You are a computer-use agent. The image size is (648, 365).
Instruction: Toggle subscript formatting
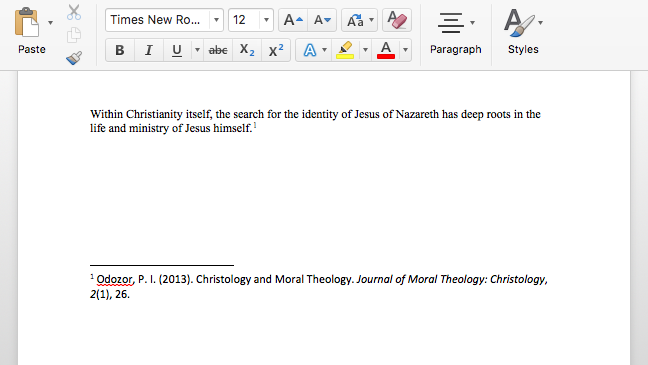click(247, 50)
